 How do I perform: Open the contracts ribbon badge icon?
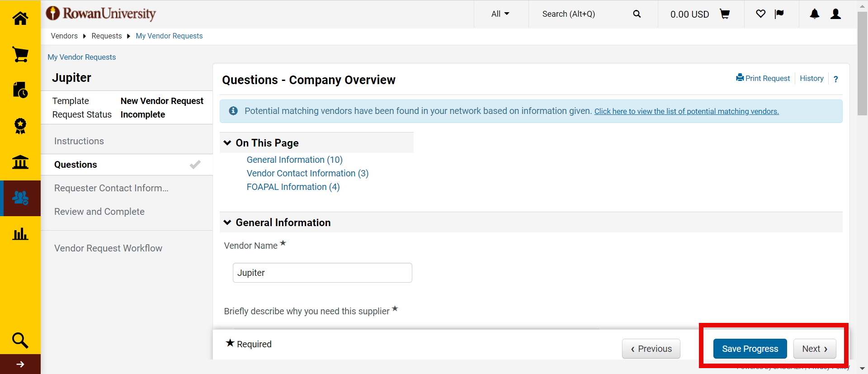[20, 126]
